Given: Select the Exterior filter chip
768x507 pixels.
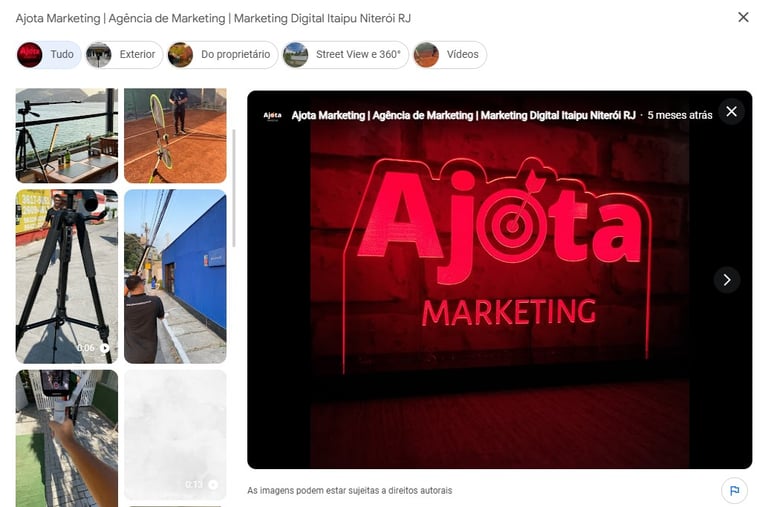Looking at the screenshot, I should 124,54.
